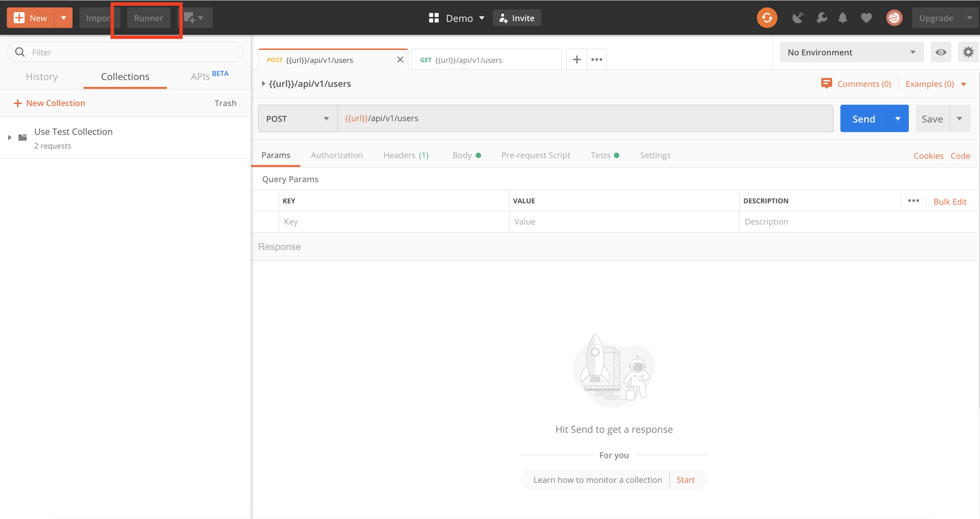Open the New button dropdown arrow
The image size is (980, 519).
coord(64,18)
